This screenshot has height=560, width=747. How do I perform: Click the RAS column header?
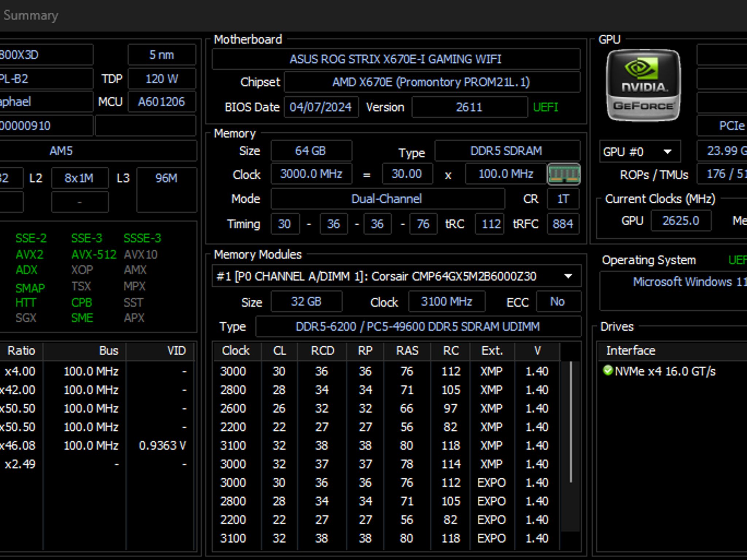point(407,350)
